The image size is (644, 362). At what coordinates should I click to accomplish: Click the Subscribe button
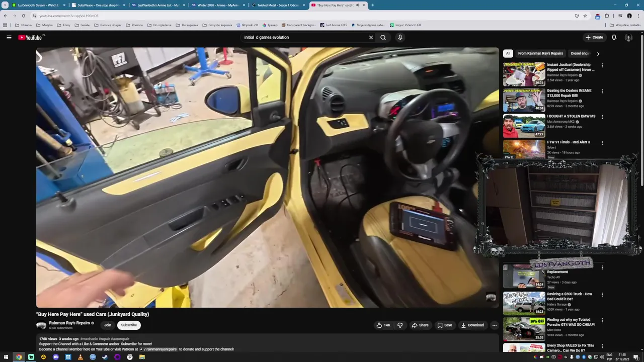pos(129,325)
